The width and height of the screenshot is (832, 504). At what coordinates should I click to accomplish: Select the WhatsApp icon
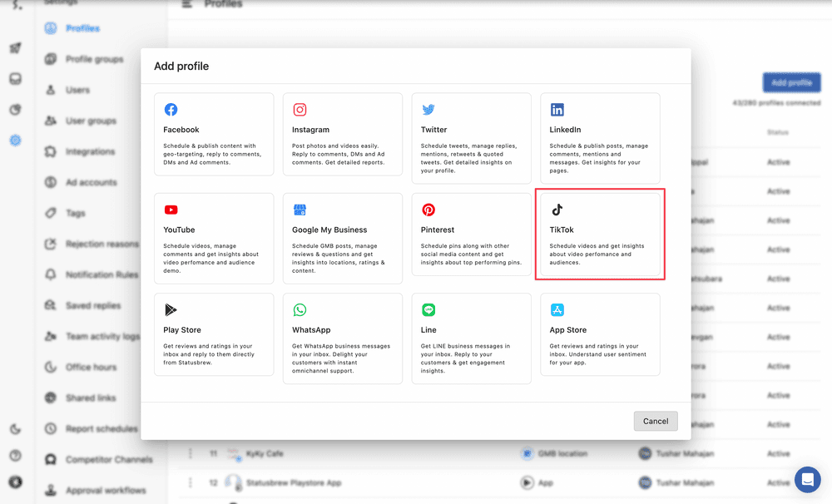click(x=300, y=310)
